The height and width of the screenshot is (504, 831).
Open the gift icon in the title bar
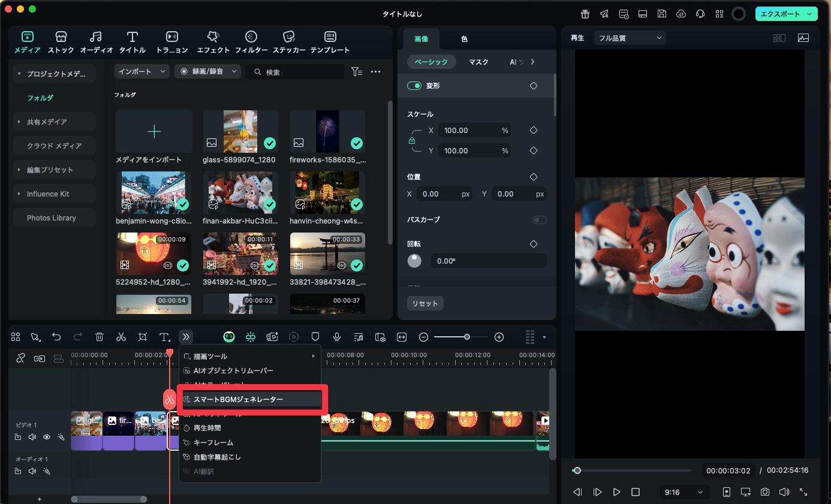tap(585, 14)
